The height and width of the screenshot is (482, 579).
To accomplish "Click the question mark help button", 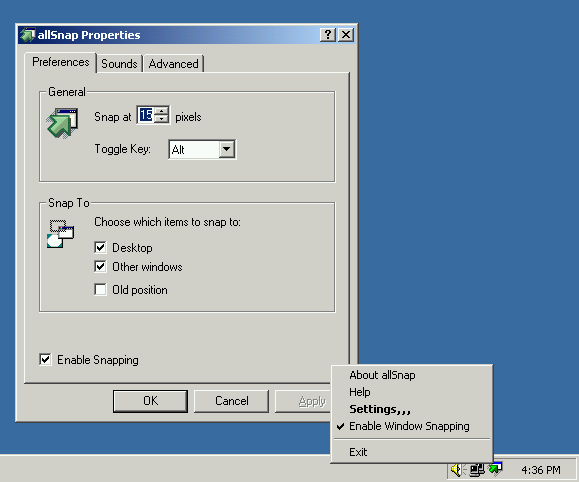I will (328, 35).
